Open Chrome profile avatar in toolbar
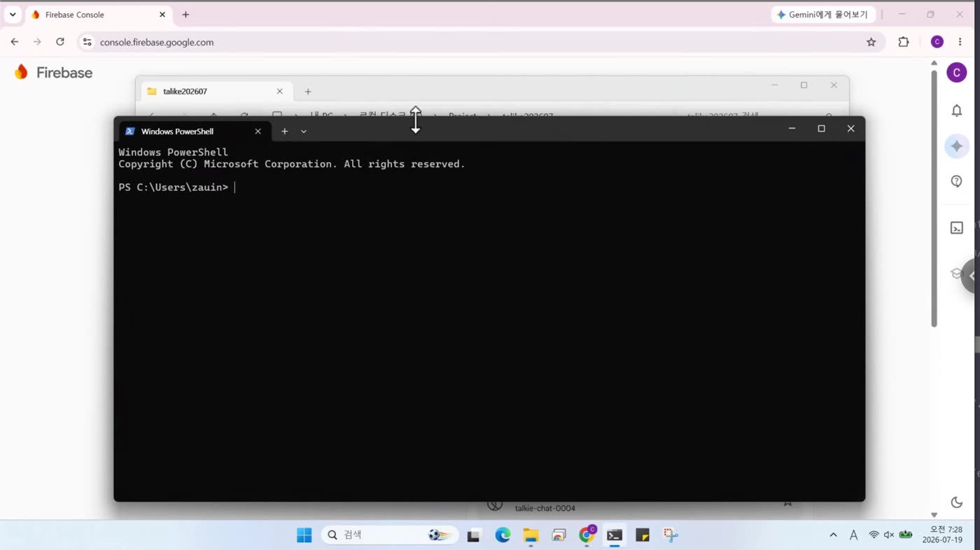The image size is (980, 550). point(937,42)
